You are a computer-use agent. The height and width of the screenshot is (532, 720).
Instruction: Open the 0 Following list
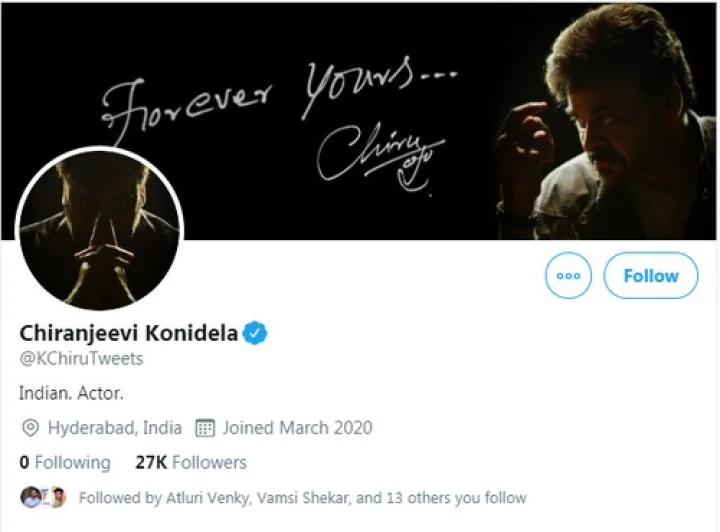click(x=65, y=462)
